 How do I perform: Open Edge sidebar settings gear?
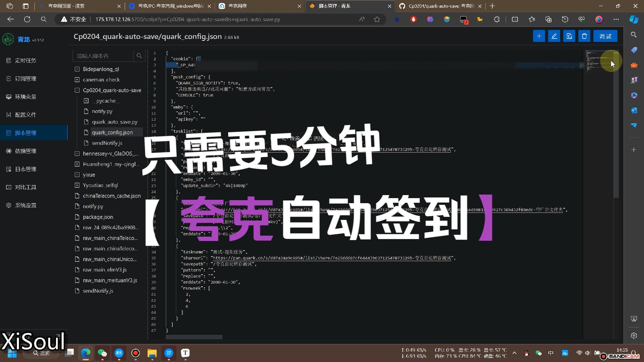(x=634, y=336)
